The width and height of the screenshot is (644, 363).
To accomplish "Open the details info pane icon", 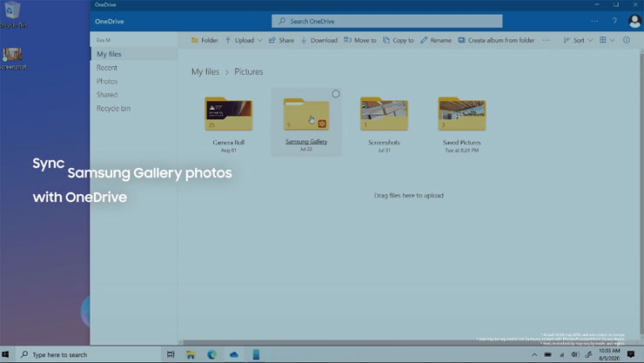I will (x=626, y=40).
